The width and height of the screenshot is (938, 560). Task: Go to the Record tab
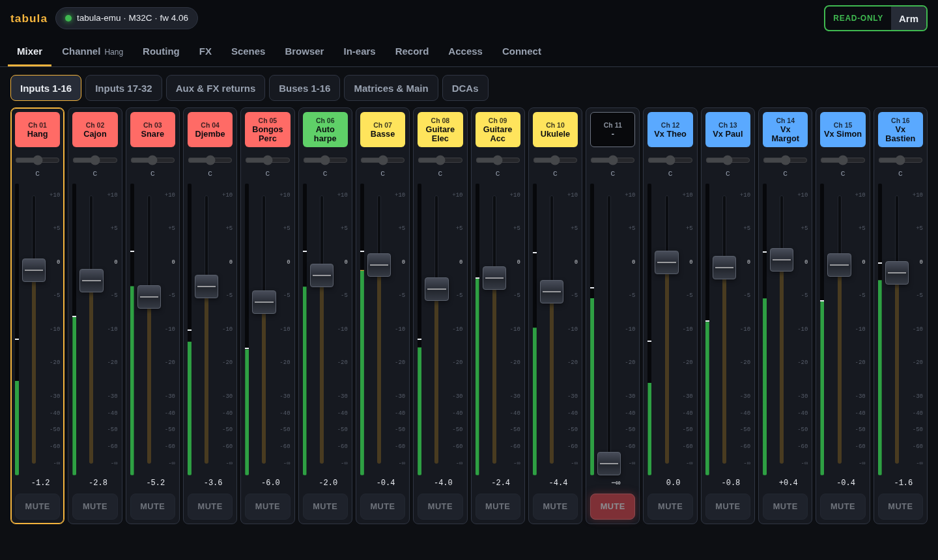click(412, 51)
